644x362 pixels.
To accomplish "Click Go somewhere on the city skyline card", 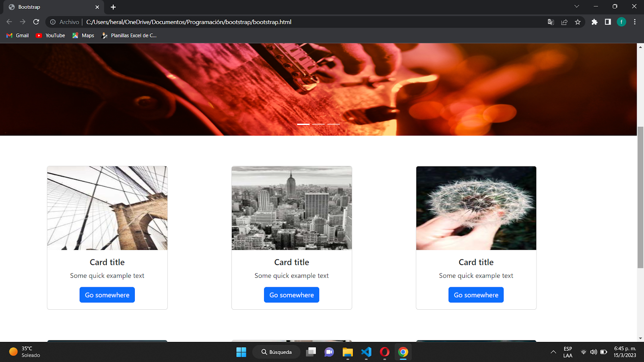I will click(292, 295).
